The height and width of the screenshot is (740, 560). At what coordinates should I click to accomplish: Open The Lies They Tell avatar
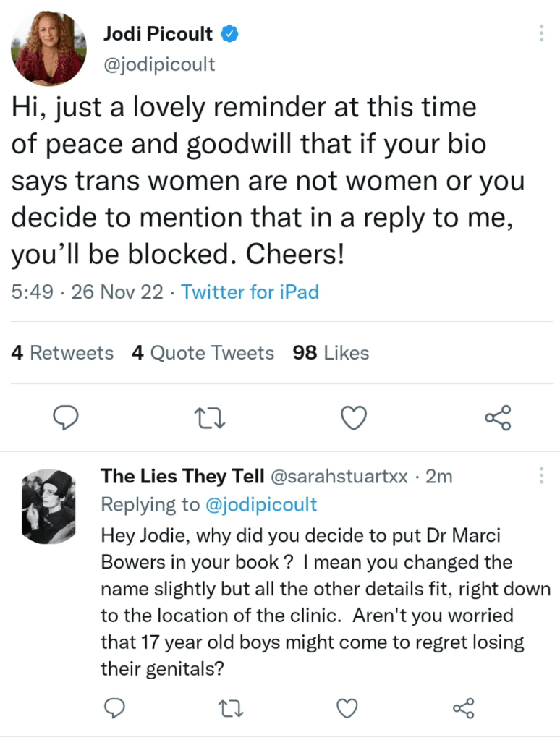click(x=48, y=506)
